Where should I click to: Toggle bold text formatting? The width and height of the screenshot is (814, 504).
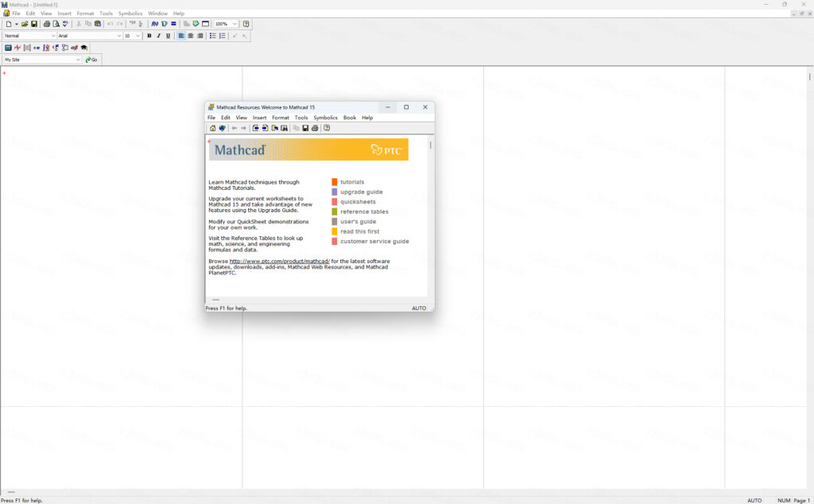149,36
